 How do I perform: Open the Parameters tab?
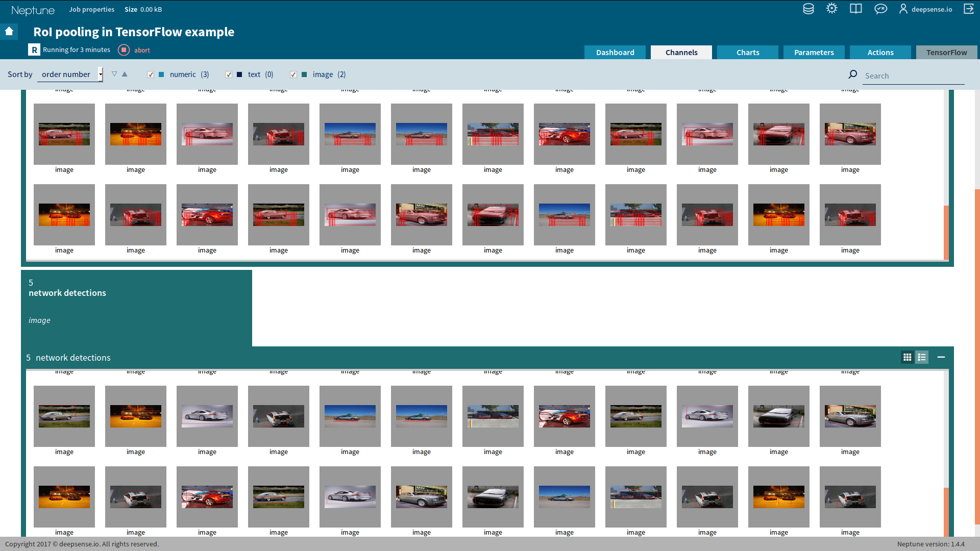pyautogui.click(x=814, y=53)
